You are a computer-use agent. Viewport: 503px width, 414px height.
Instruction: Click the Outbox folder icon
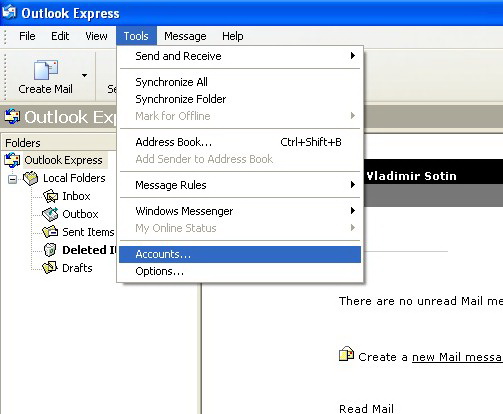pyautogui.click(x=50, y=214)
